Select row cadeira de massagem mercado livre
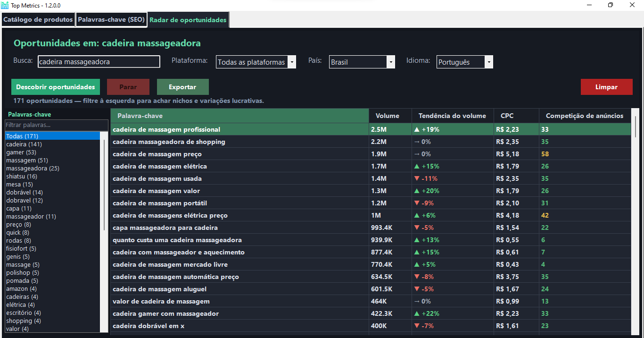 click(371, 264)
